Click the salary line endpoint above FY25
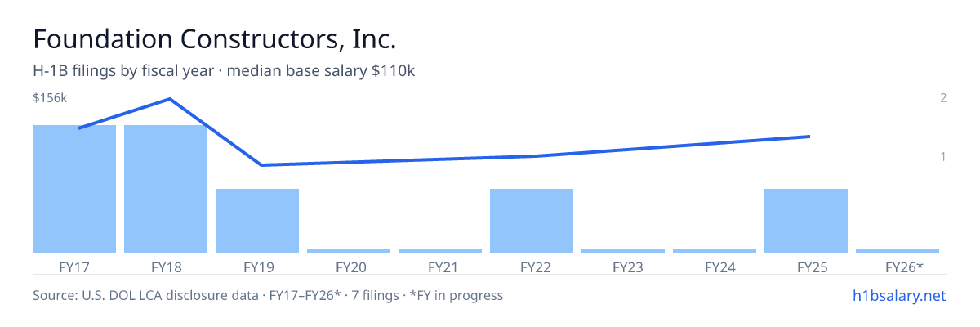 point(809,137)
